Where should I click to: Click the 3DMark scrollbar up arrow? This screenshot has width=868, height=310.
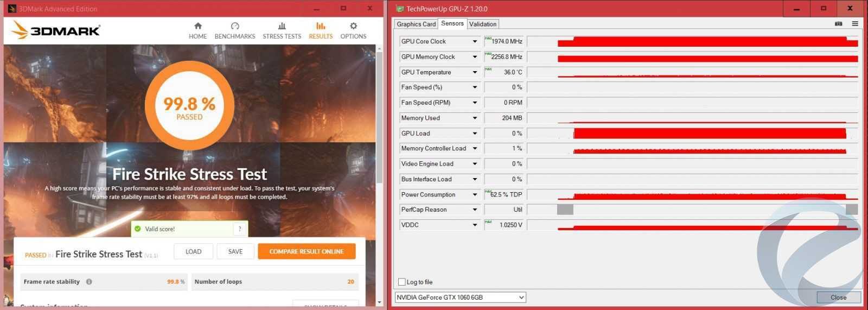(x=380, y=49)
